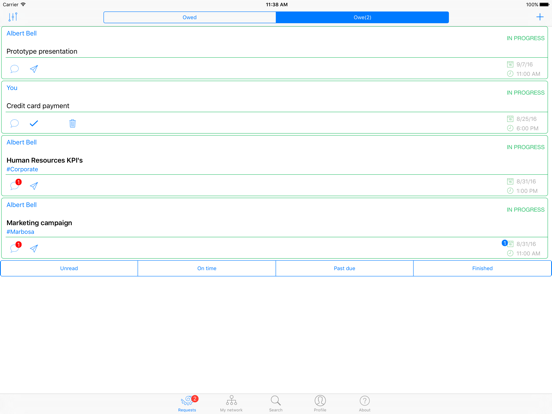Tap the battery indicator in status bar

[x=544, y=5]
